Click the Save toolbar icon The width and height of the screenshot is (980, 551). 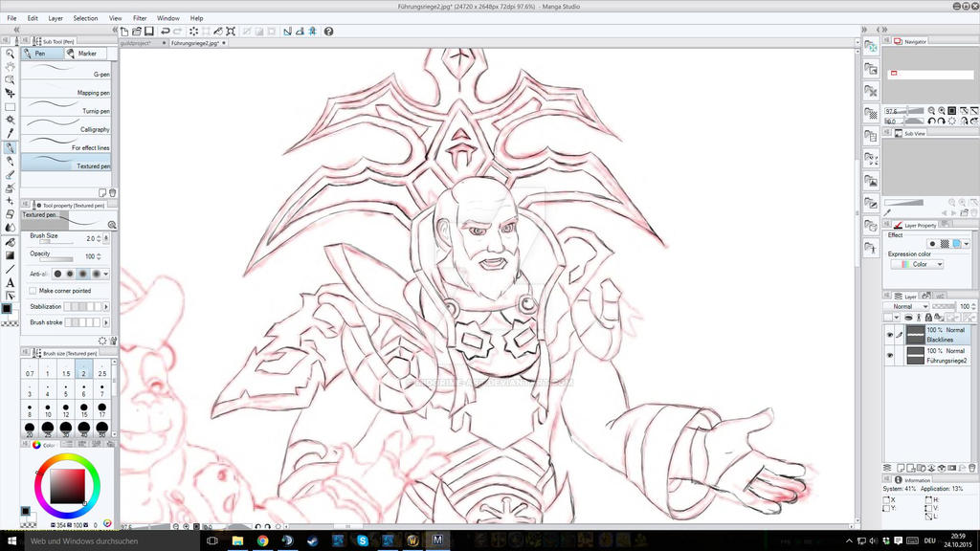point(149,32)
